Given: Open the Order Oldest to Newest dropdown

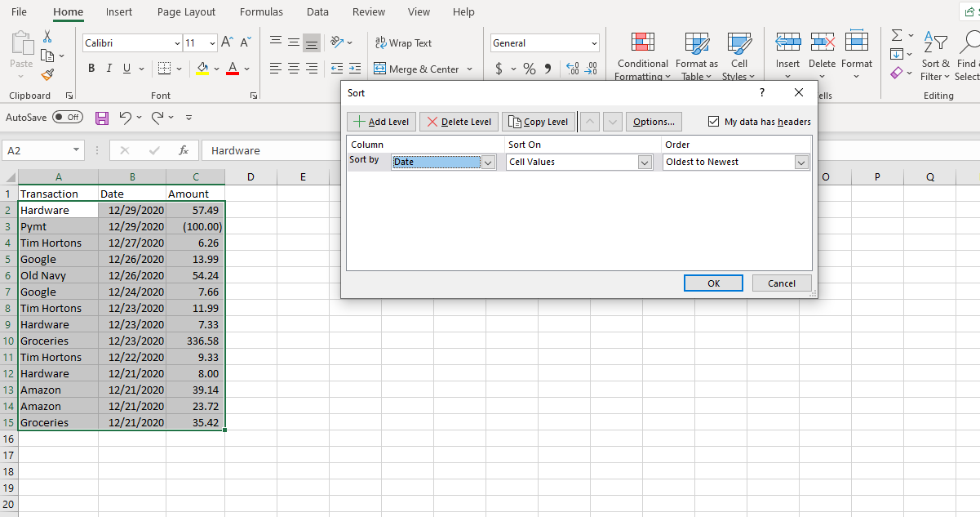Looking at the screenshot, I should pos(801,162).
